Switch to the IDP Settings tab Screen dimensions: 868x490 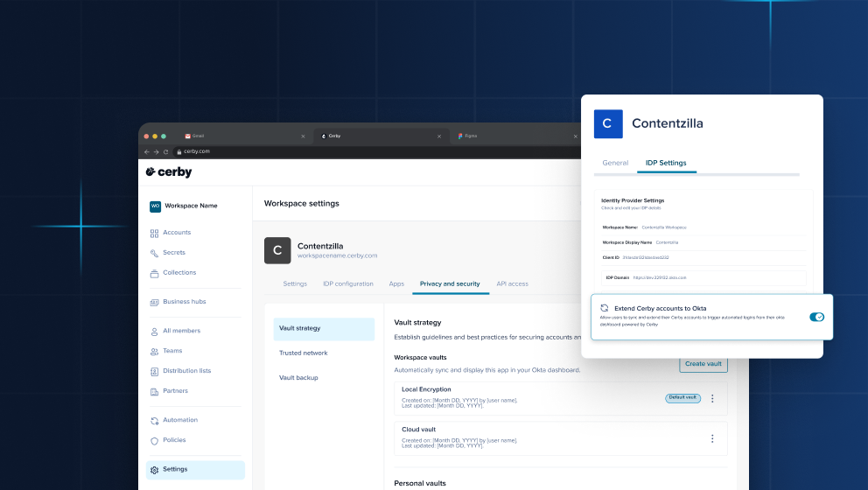click(665, 163)
